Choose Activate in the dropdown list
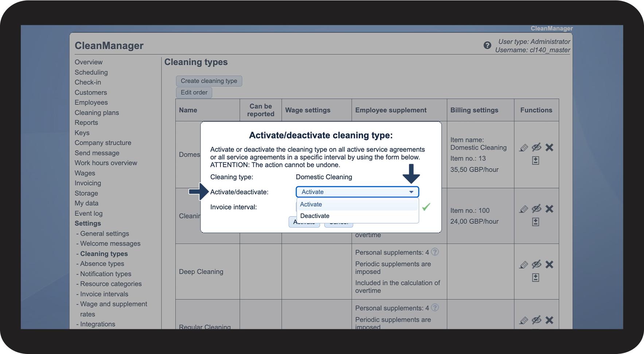Viewport: 644px width, 354px height. coord(311,205)
